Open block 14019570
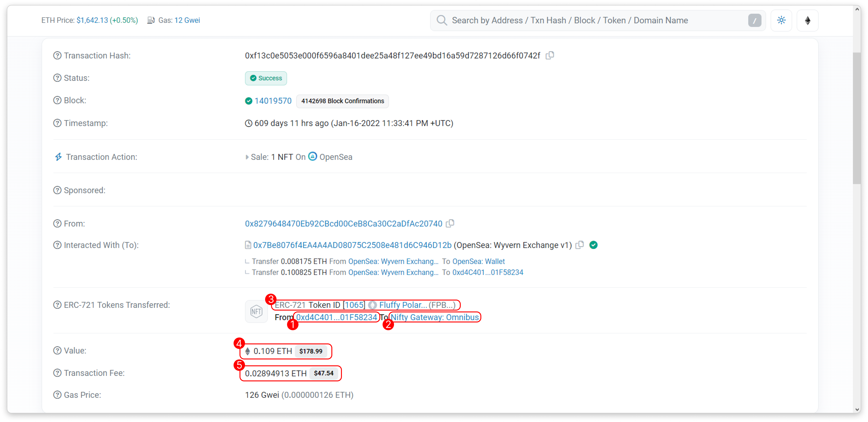 pos(273,100)
